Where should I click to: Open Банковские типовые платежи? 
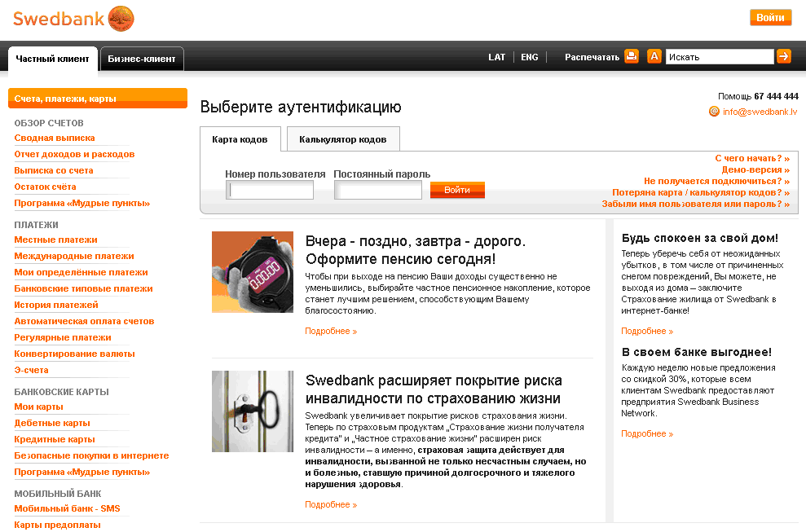tap(84, 288)
